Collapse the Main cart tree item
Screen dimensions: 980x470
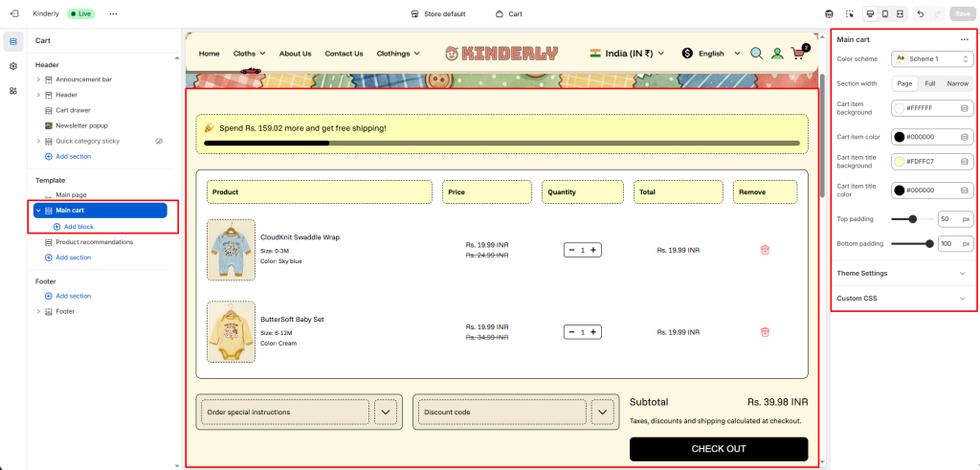point(38,211)
